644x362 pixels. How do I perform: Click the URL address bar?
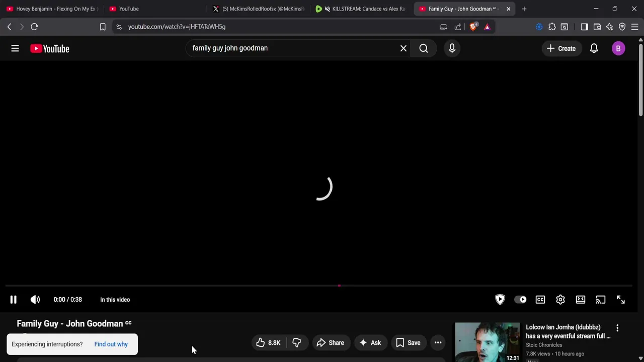277,27
